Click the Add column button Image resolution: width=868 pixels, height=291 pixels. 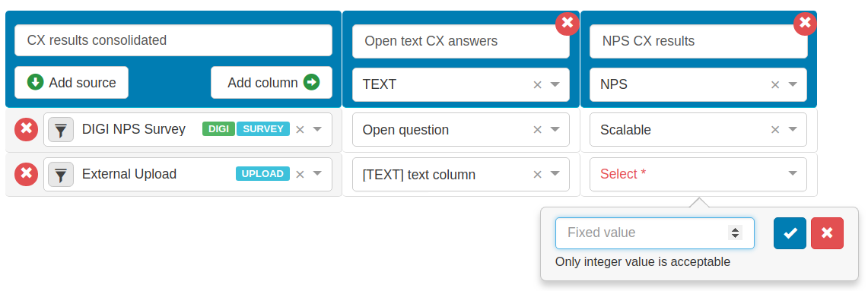coord(272,82)
